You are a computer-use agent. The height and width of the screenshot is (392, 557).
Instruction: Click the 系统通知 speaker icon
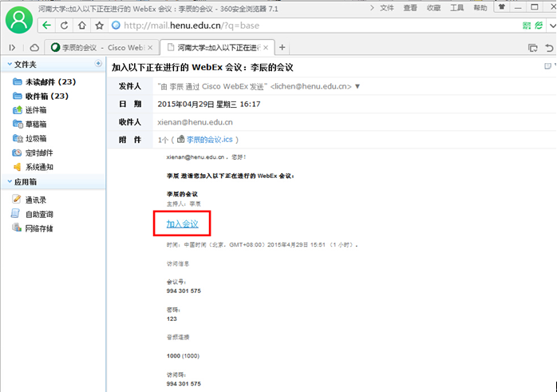(17, 167)
